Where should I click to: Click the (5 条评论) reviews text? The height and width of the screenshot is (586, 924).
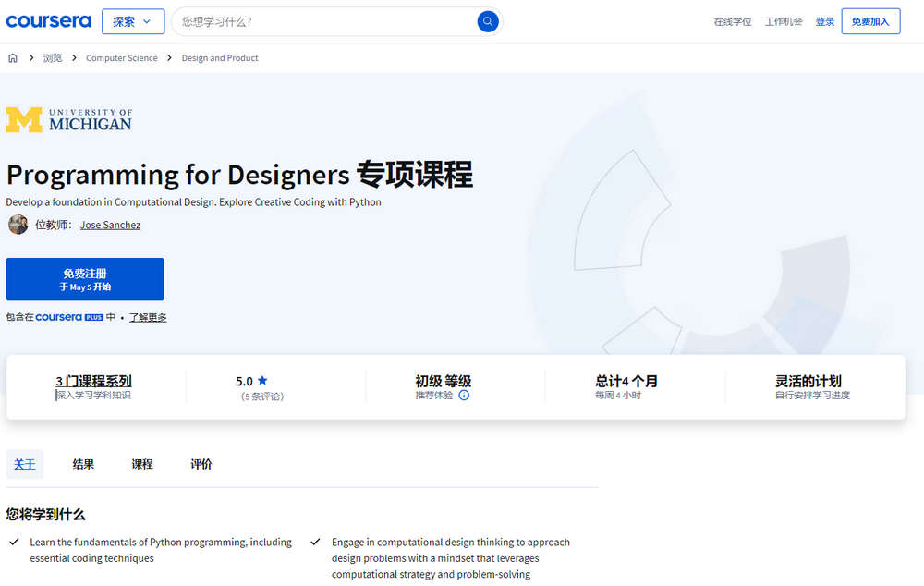(x=262, y=397)
